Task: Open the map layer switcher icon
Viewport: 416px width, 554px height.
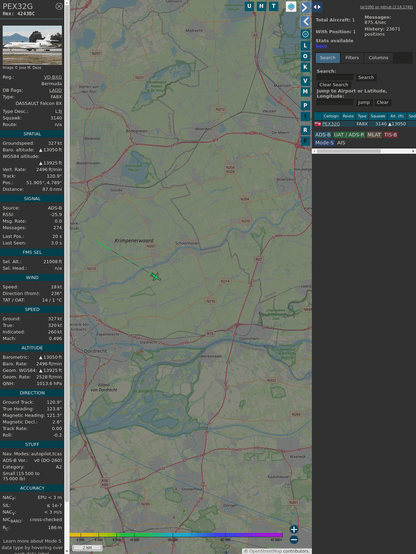Action: 291,7
